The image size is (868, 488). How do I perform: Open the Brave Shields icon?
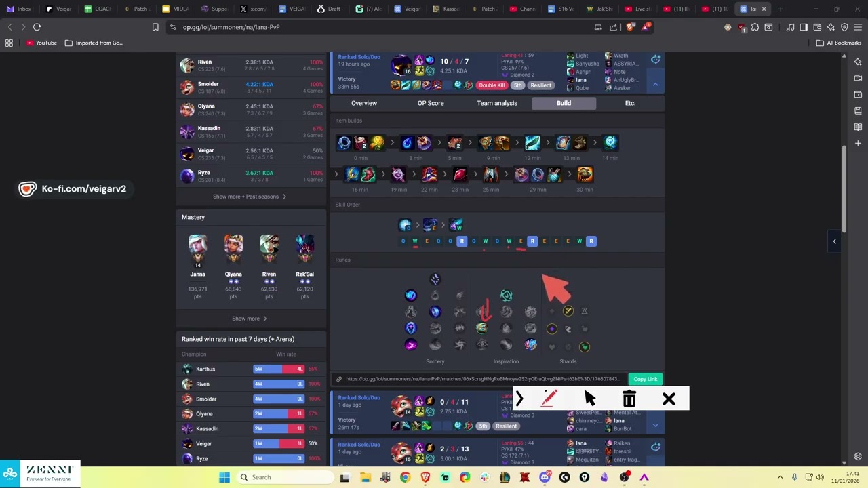coord(630,27)
